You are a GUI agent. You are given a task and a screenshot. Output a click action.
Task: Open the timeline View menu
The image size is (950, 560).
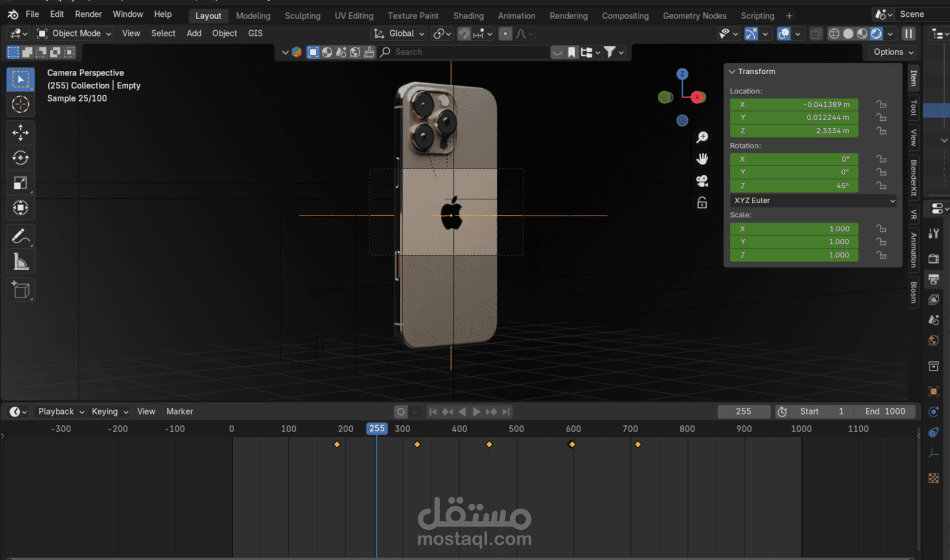point(146,411)
